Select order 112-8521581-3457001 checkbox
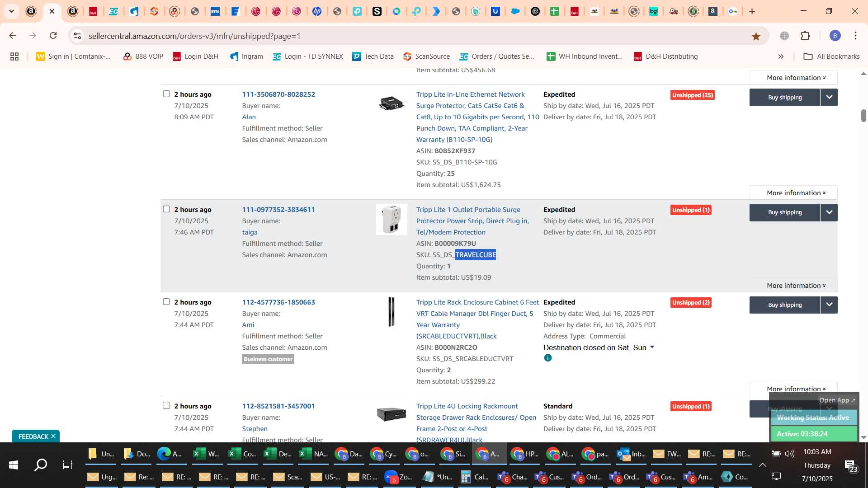 [166, 406]
